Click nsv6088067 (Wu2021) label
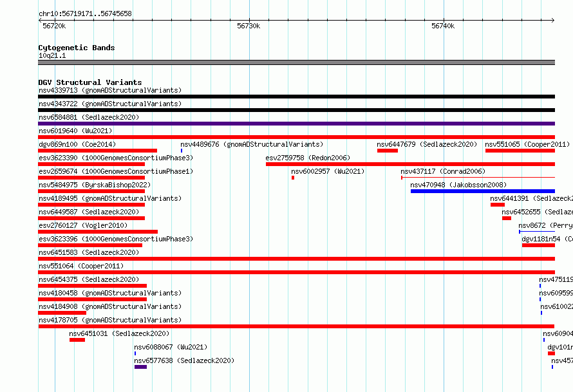Screen dimensions: 573x392 coord(171,347)
